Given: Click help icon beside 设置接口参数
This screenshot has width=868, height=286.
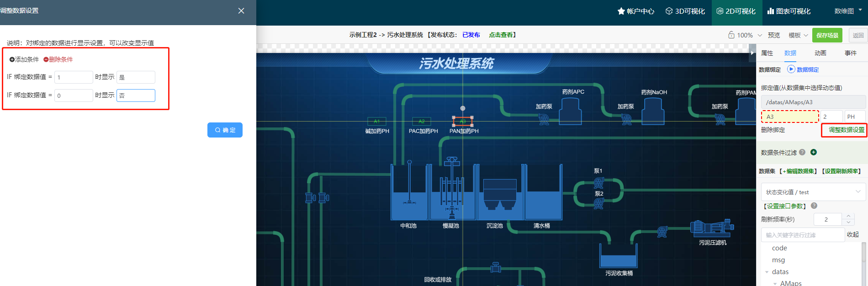Looking at the screenshot, I should 814,206.
